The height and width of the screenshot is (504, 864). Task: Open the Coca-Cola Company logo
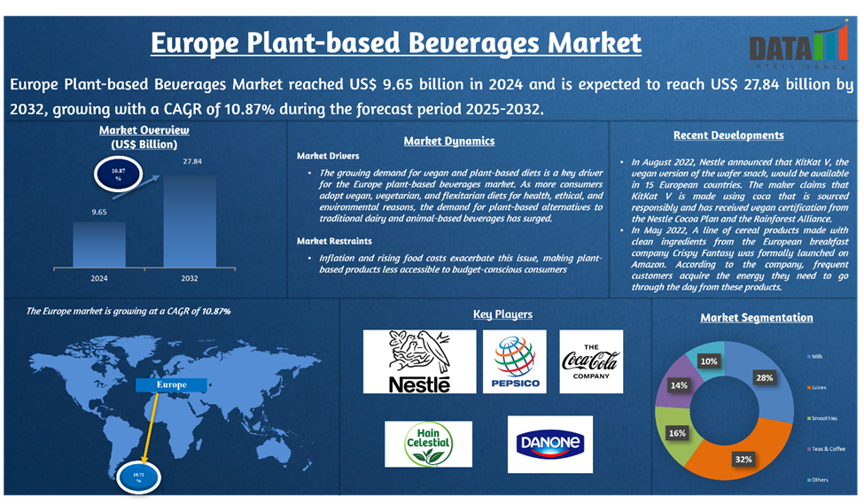point(591,361)
